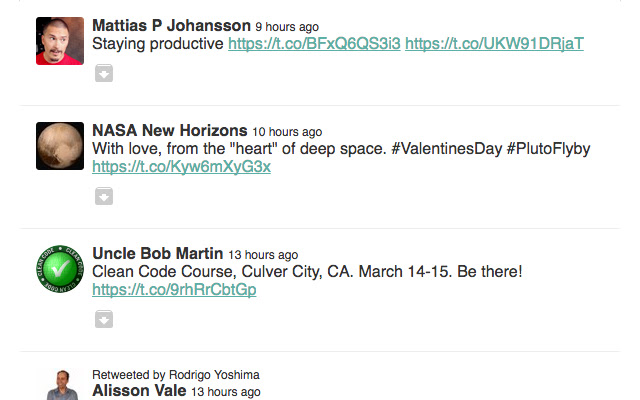Open Clean Code Course link t.co/9rhRrCbtGp
Viewport: 640px width, 400px height.
pos(174,290)
